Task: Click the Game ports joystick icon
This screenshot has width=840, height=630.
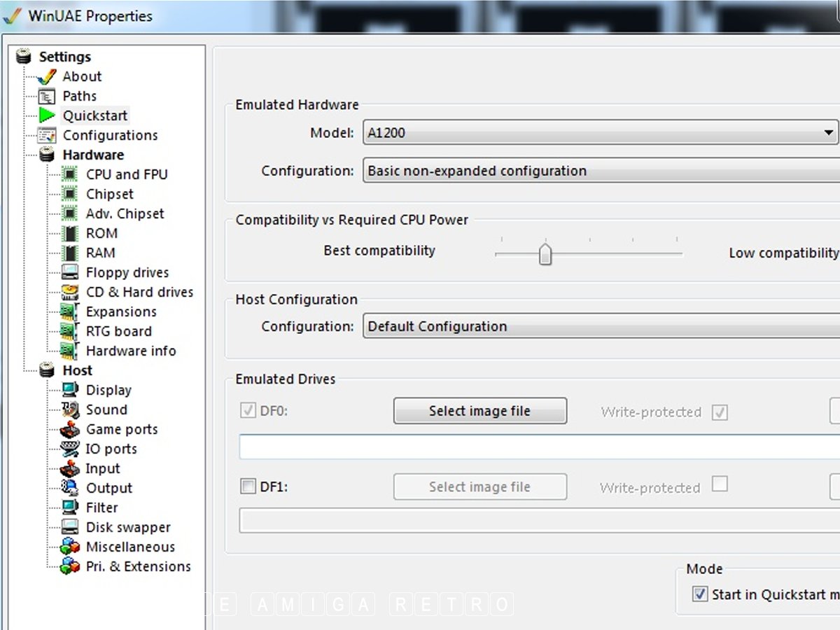Action: pyautogui.click(x=70, y=429)
